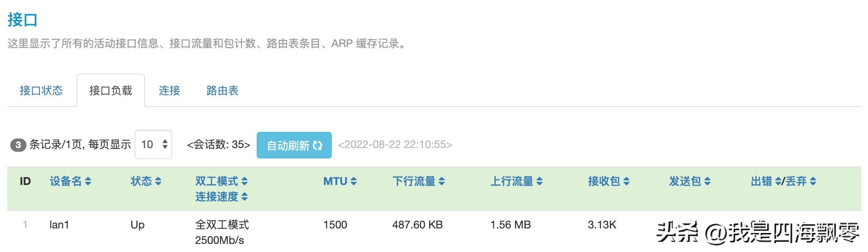Click the sort arrows beside 接收包
Viewport: 868px width, 252px height.
626,181
